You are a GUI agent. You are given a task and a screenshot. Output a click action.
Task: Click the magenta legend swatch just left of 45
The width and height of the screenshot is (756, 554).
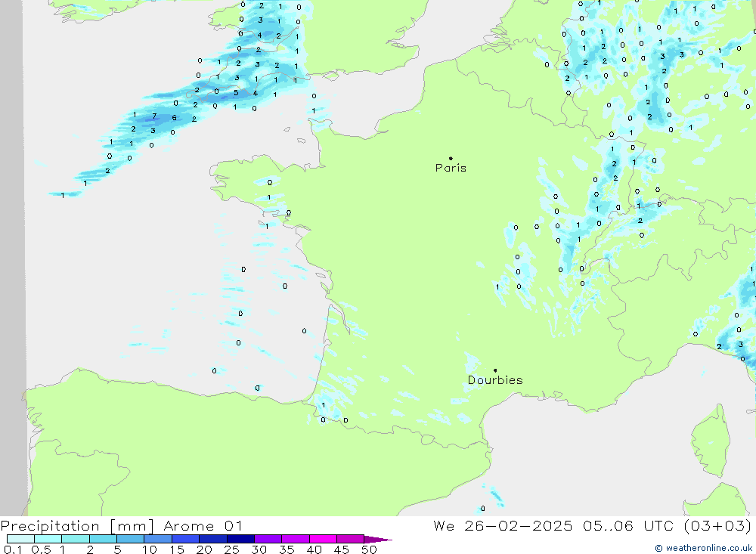pyautogui.click(x=323, y=539)
